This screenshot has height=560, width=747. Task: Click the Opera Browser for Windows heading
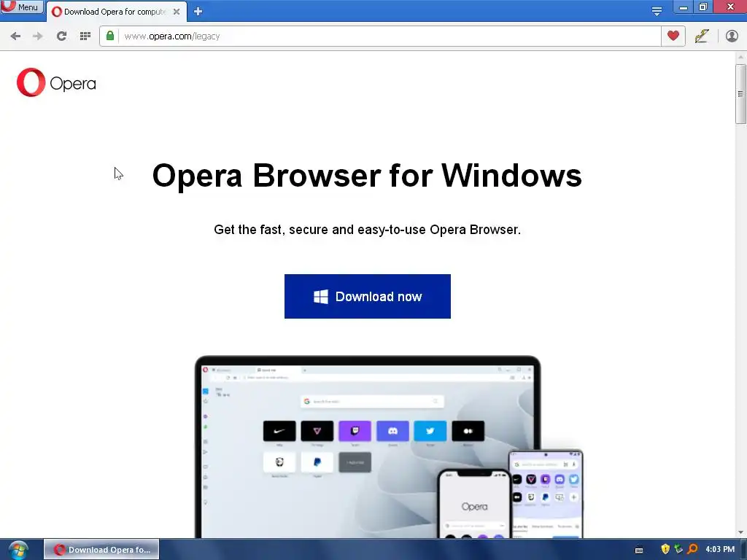pos(367,176)
